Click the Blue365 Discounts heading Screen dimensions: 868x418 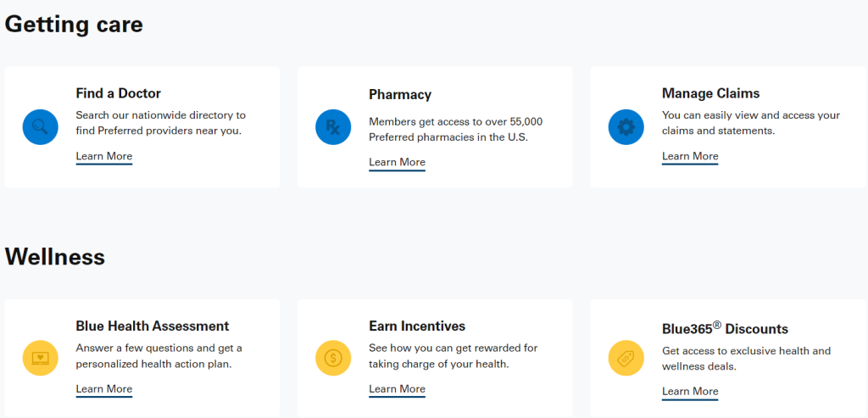[726, 328]
